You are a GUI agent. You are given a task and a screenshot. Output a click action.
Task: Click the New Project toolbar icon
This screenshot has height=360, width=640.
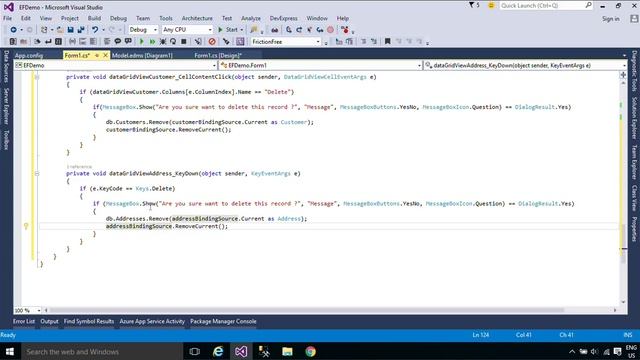(44, 30)
